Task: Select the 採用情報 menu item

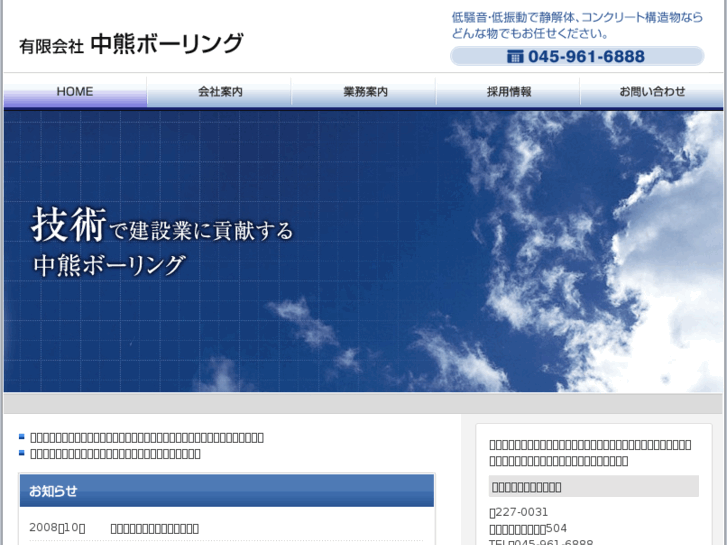Action: coord(508,92)
